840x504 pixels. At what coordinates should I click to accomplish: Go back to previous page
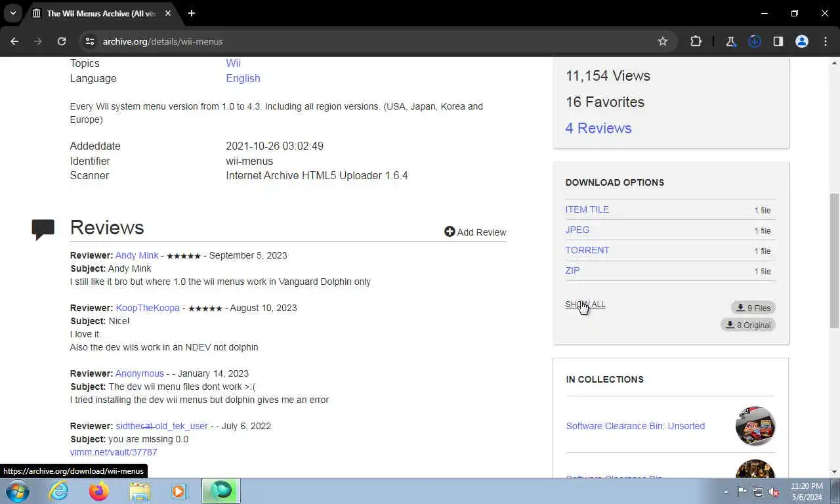click(14, 41)
